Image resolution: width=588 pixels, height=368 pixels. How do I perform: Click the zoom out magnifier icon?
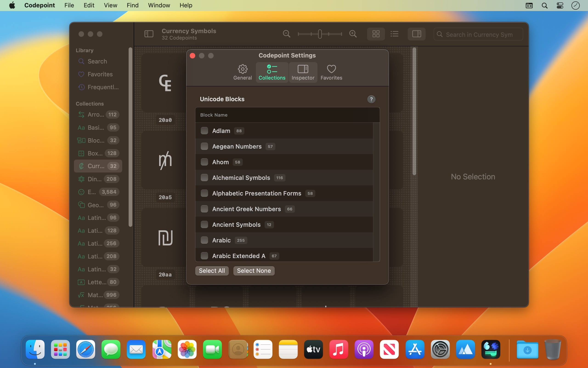tap(286, 34)
